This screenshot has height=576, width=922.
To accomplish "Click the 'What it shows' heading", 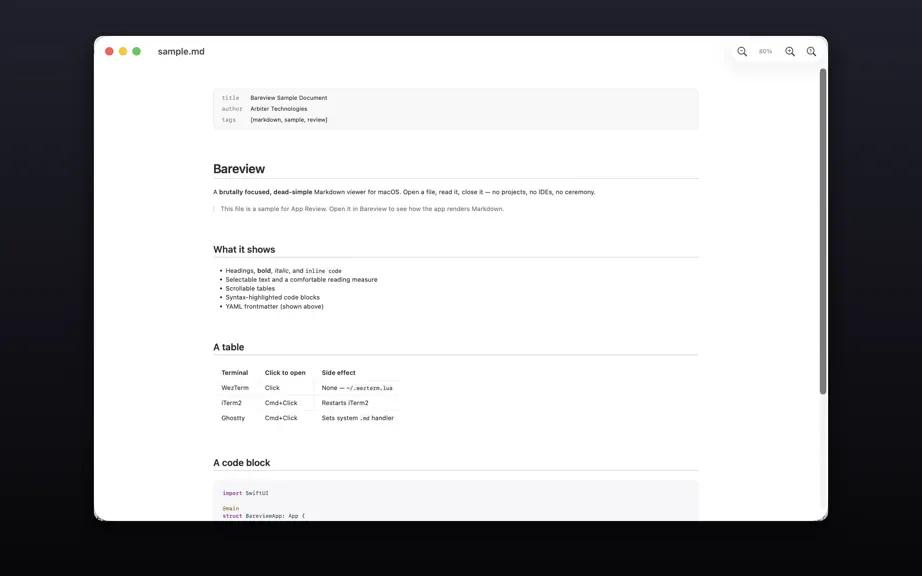I will tap(244, 250).
